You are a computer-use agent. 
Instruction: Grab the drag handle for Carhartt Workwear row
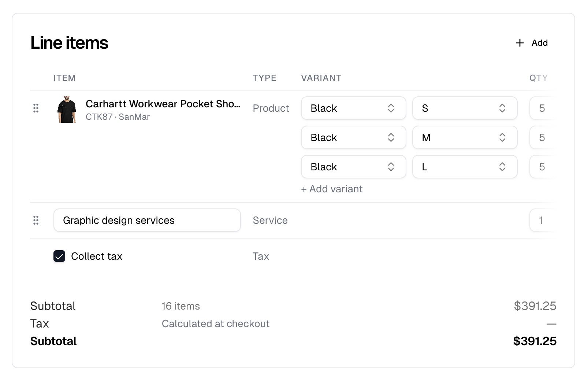click(x=36, y=108)
